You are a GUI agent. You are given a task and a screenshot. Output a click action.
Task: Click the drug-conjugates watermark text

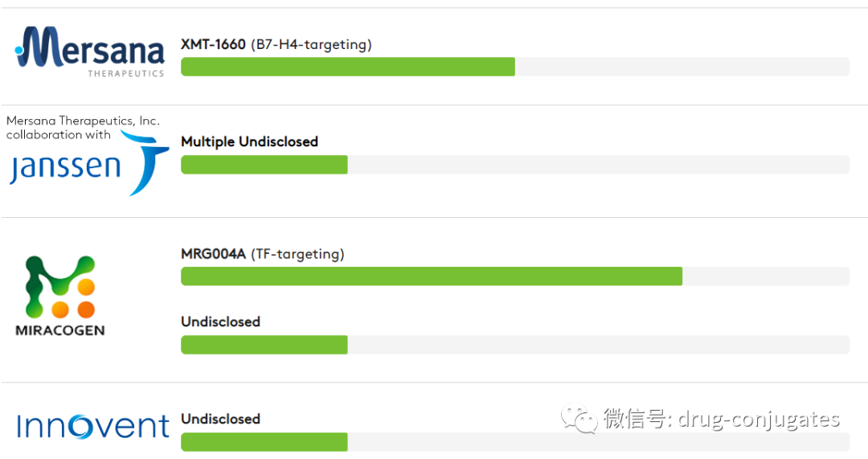pyautogui.click(x=759, y=420)
